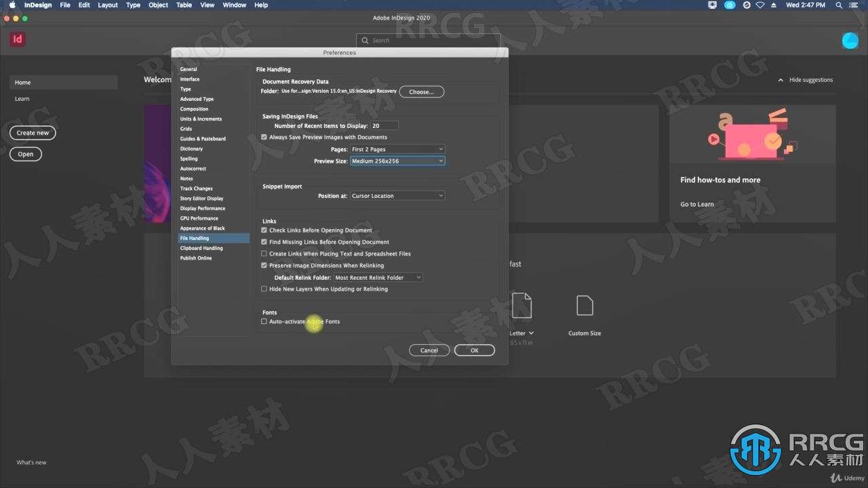Click the Create new button
868x488 pixels.
pos(33,133)
